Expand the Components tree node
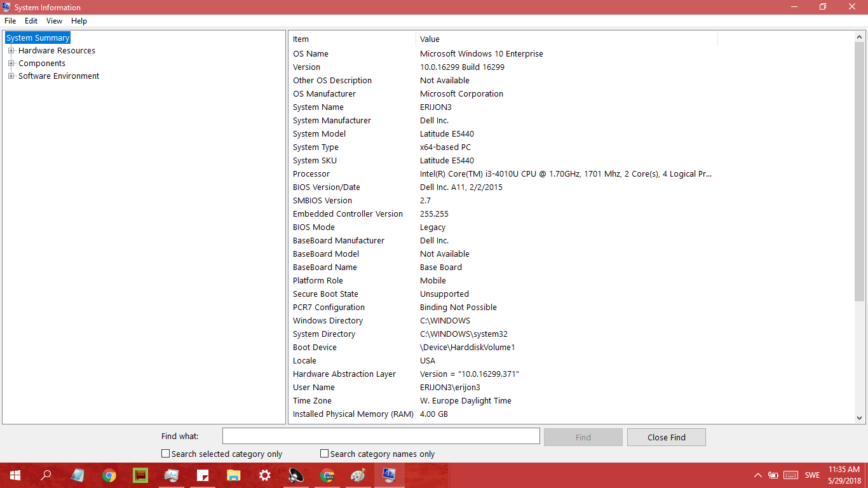The width and height of the screenshot is (868, 488). pyautogui.click(x=11, y=64)
